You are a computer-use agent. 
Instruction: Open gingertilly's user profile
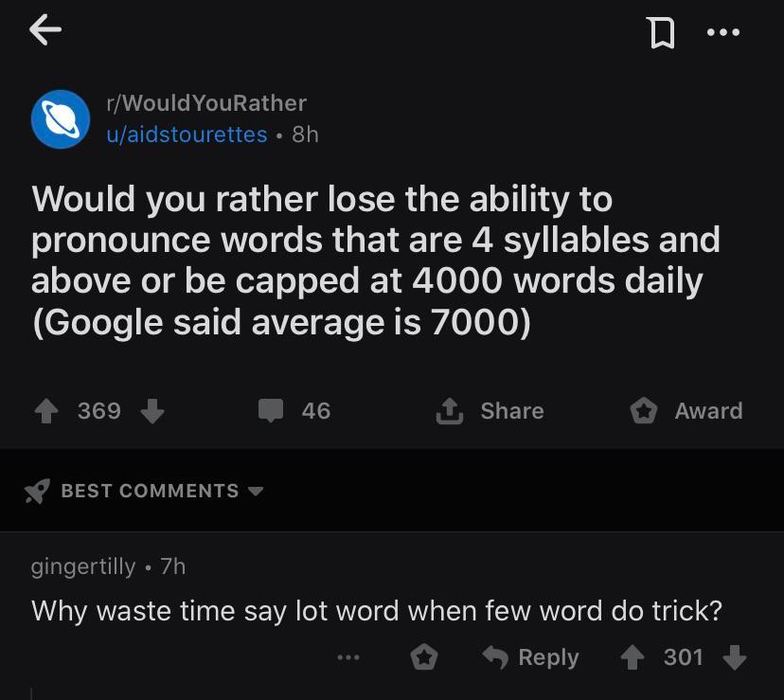[x=83, y=566]
